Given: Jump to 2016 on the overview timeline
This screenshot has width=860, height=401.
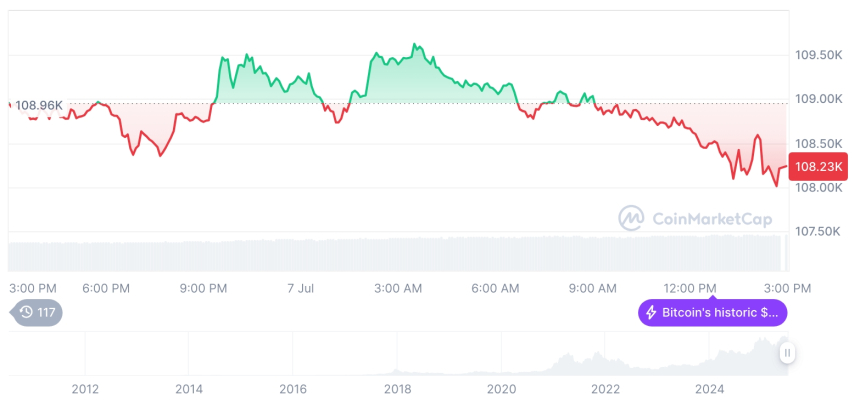Looking at the screenshot, I should click(293, 389).
